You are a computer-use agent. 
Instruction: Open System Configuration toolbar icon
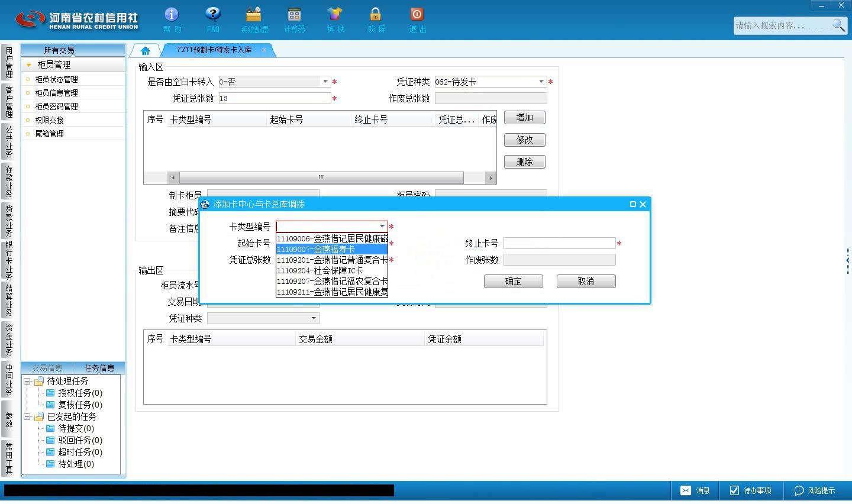tap(254, 15)
